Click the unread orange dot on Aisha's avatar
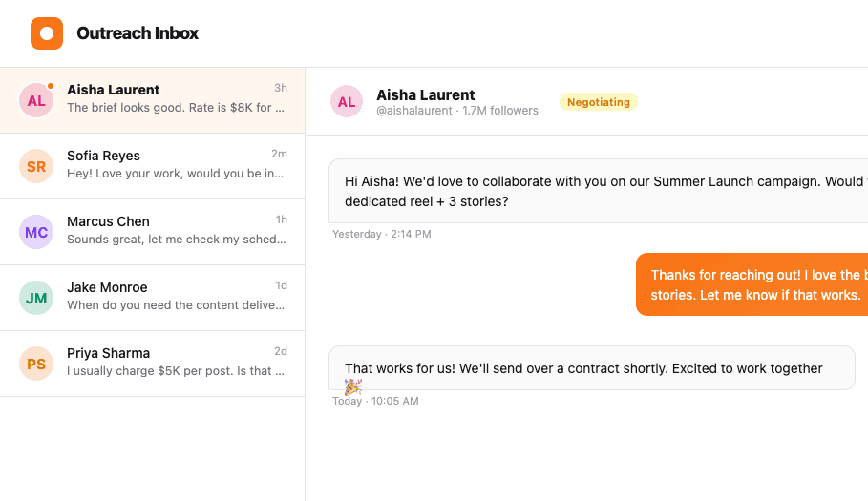The width and height of the screenshot is (868, 501). (x=51, y=86)
